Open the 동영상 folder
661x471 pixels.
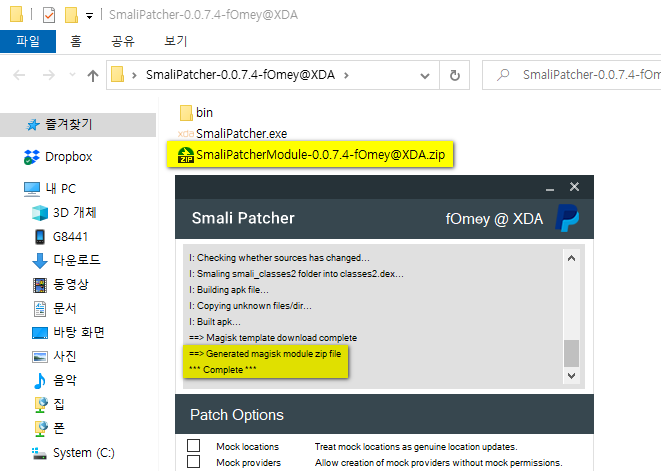(x=61, y=285)
